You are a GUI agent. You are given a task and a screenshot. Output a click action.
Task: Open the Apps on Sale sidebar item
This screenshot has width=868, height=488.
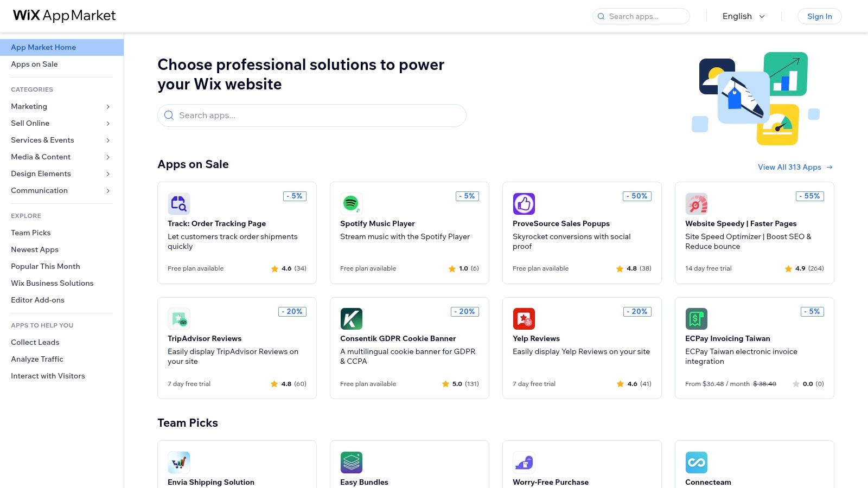pos(34,64)
